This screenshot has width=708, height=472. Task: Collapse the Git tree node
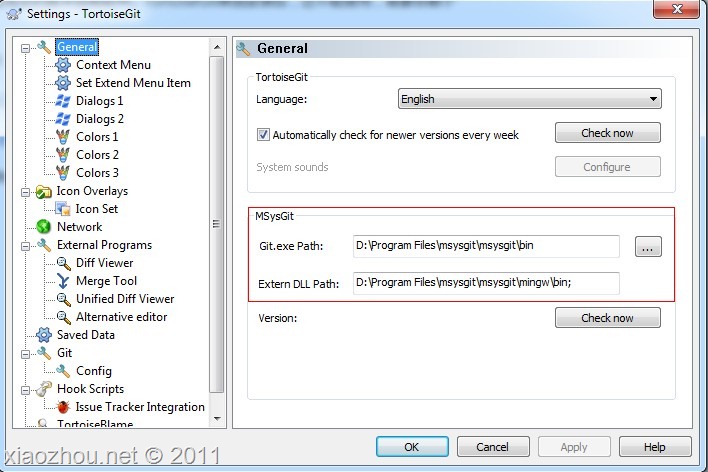[26, 354]
